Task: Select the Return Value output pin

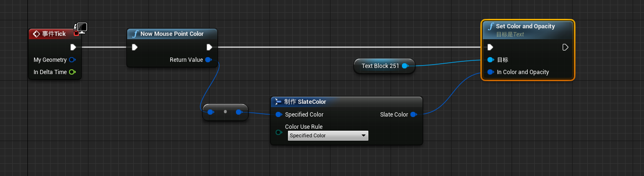Action: 209,60
